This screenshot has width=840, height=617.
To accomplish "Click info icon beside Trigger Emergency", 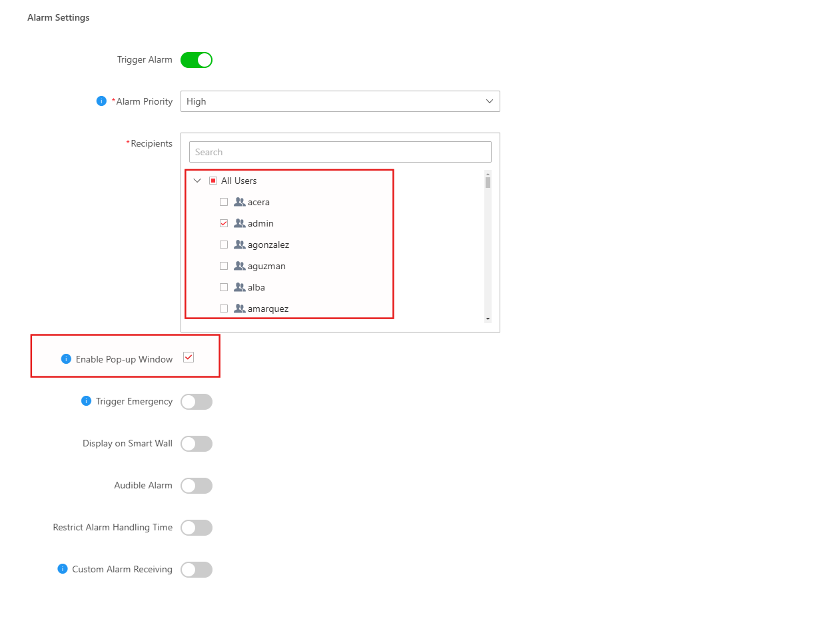I will (86, 401).
